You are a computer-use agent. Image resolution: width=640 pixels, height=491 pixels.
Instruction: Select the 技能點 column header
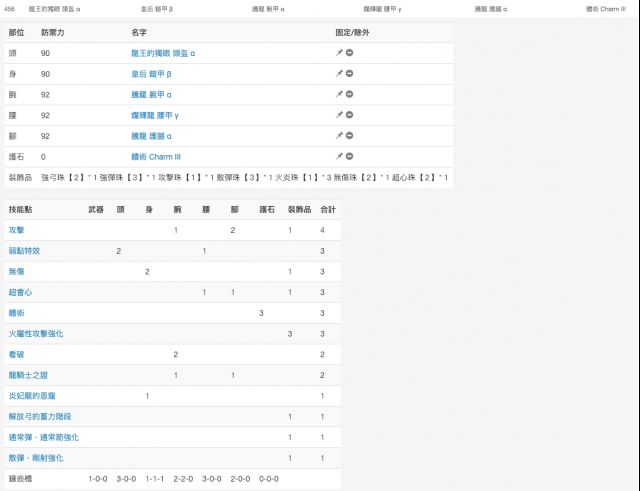(x=20, y=209)
